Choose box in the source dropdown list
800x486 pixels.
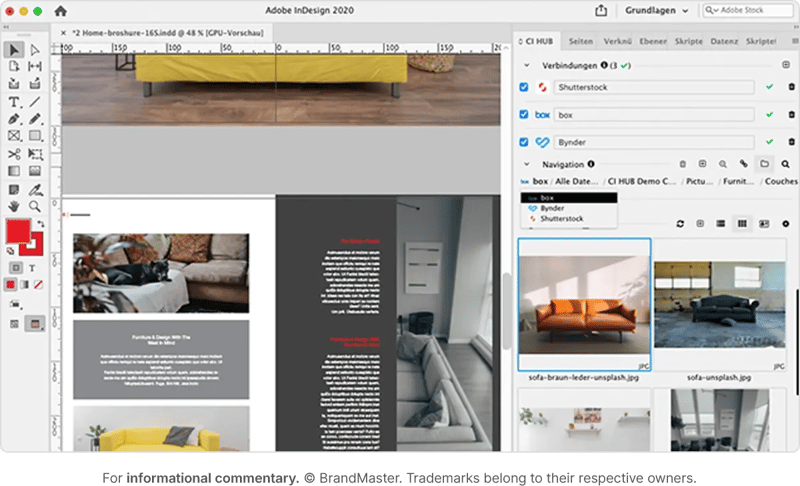(569, 197)
